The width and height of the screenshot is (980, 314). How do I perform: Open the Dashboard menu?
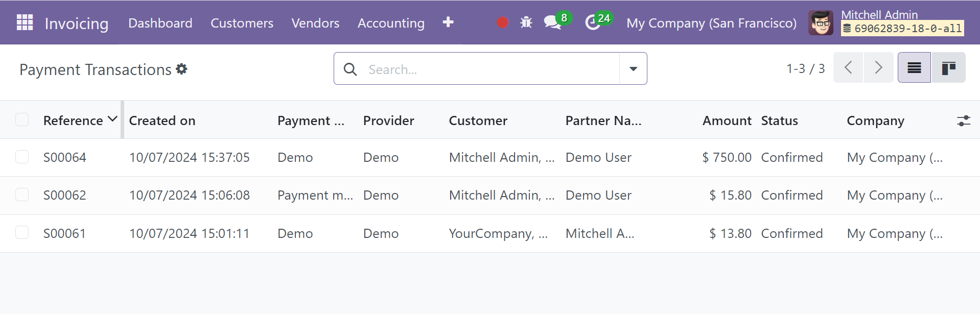click(x=160, y=23)
